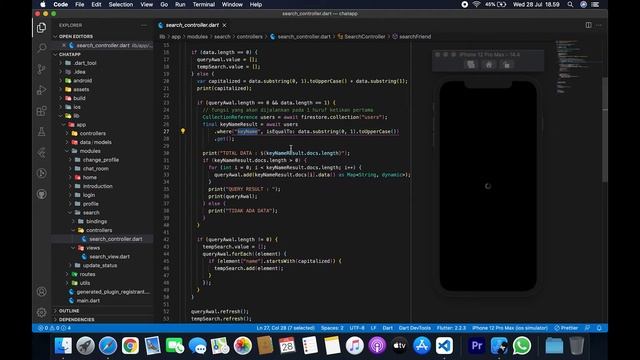
Task: Open main.dart in the explorer
Action: point(102,300)
